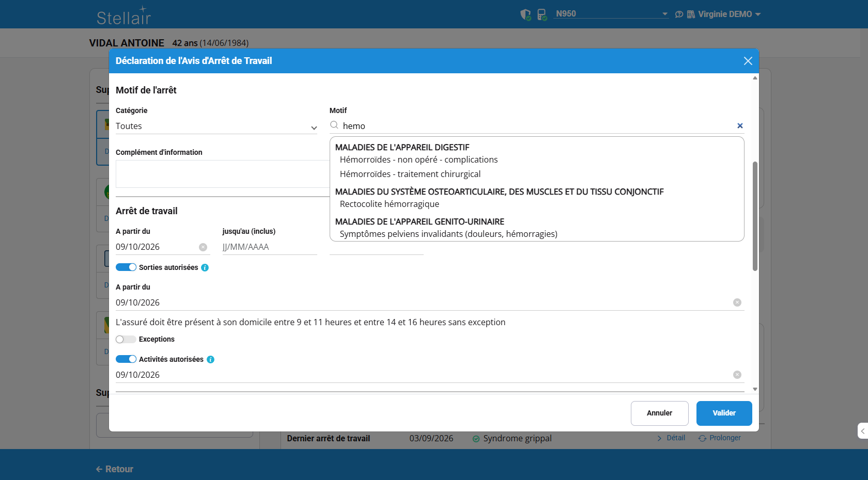Click the card reader status icon
The image size is (868, 480).
(542, 14)
